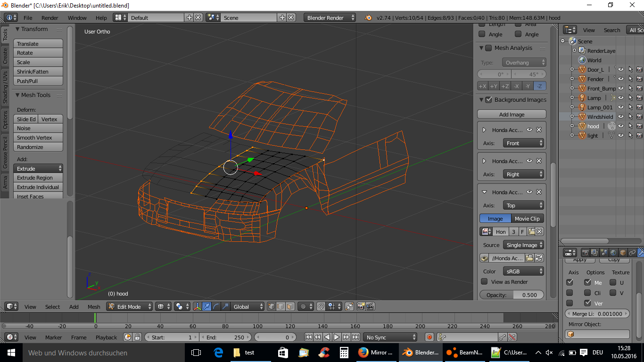This screenshot has width=644, height=362.
Task: Hide the Front axis background image eye
Action: coord(529,130)
